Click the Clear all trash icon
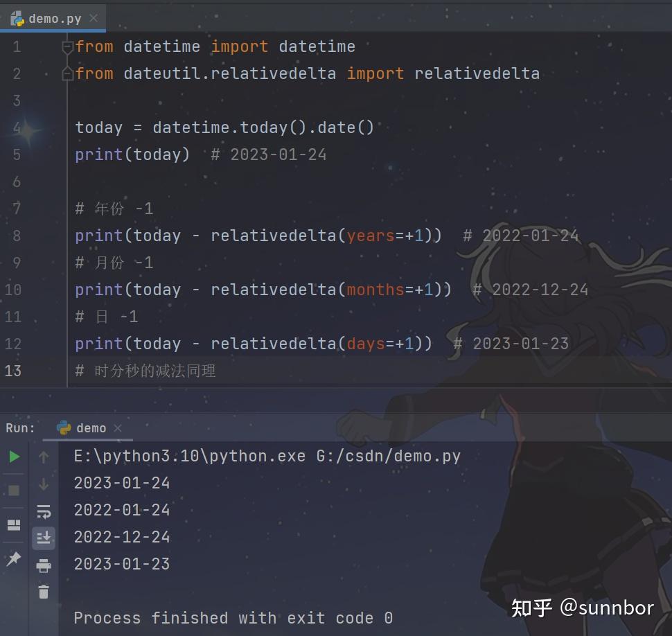The width and height of the screenshot is (672, 636). click(x=44, y=592)
